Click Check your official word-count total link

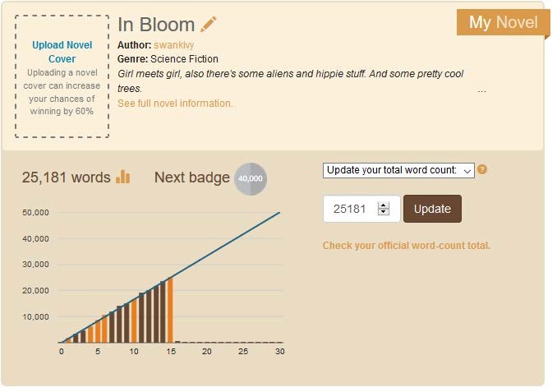pyautogui.click(x=407, y=246)
